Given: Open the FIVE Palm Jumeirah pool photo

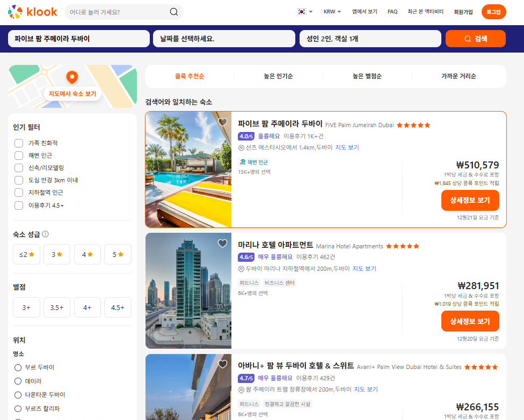Looking at the screenshot, I should click(x=188, y=170).
